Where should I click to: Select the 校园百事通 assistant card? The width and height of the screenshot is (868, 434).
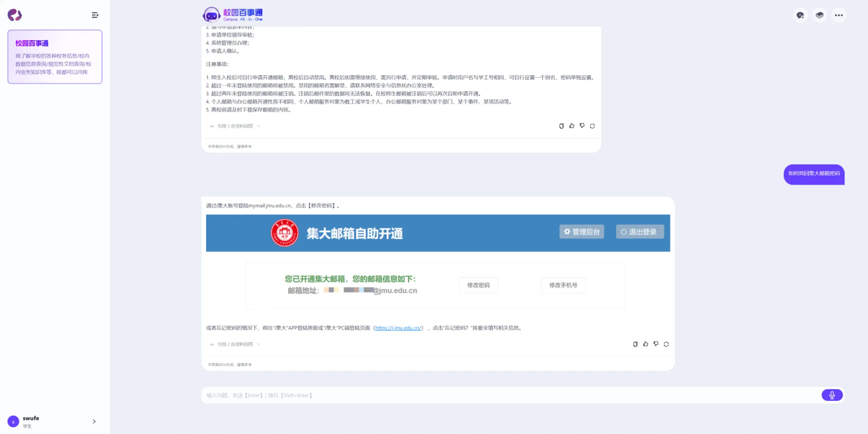coord(55,57)
